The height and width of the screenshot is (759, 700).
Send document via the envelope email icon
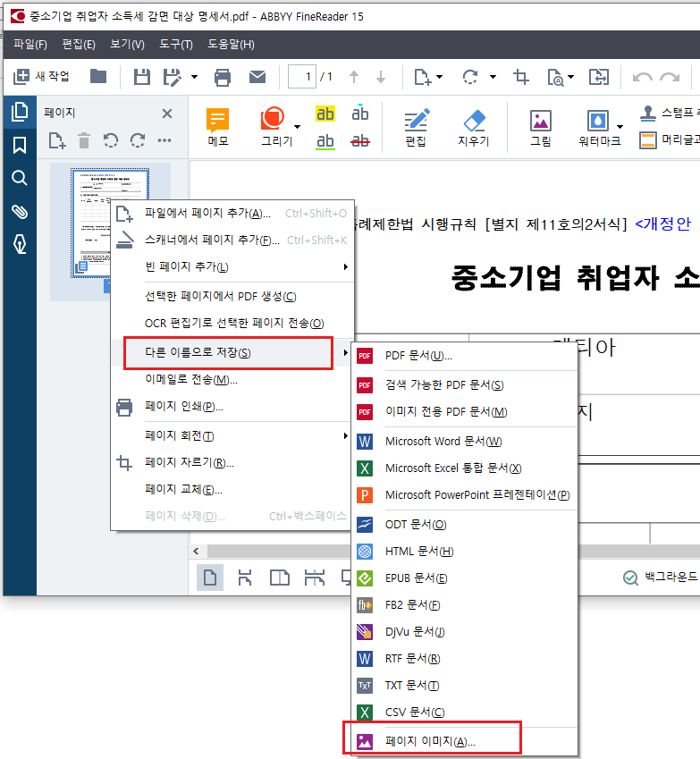point(257,77)
